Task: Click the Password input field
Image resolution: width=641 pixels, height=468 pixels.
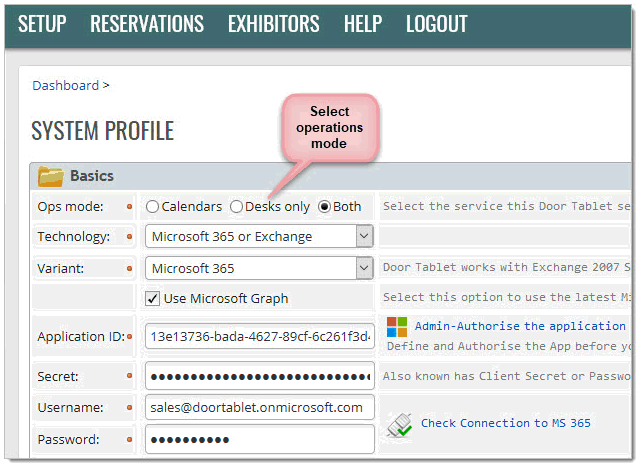Action: coord(260,439)
